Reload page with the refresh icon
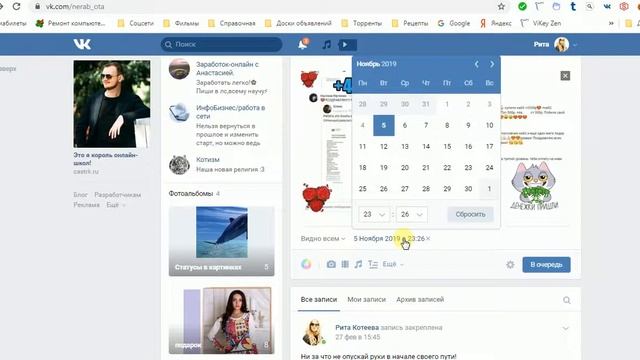 [17, 7]
